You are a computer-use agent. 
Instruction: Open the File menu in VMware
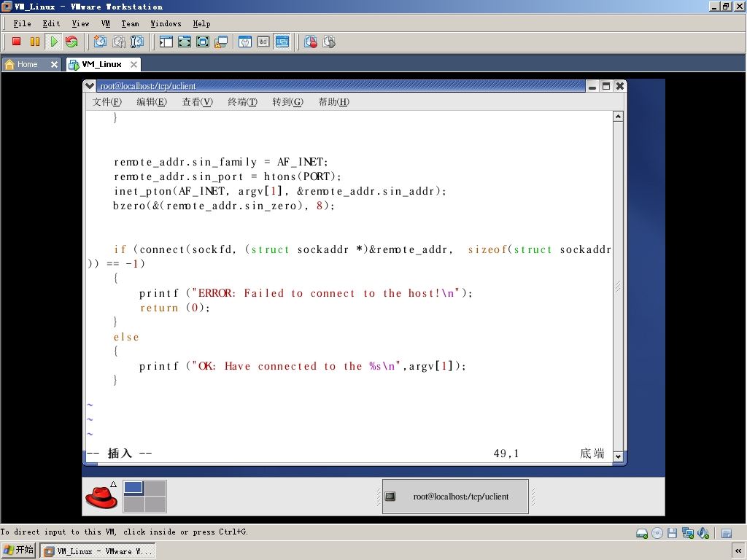tap(22, 23)
